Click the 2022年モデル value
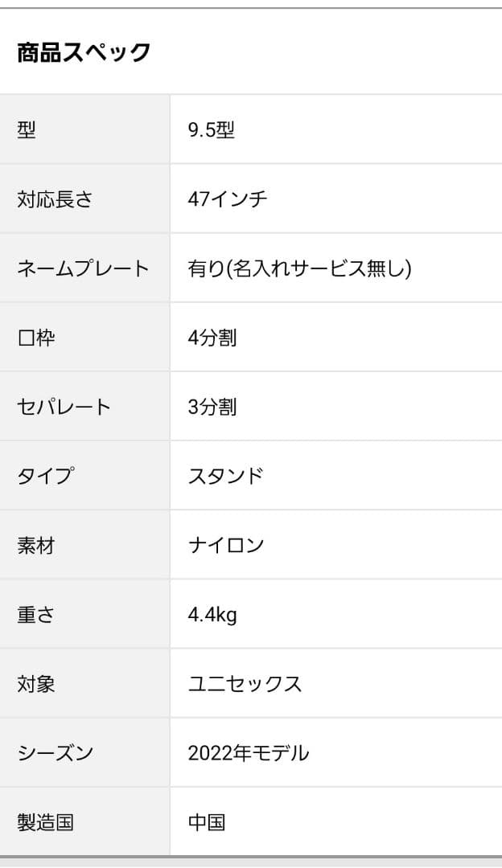This screenshot has height=868, width=502. [249, 754]
